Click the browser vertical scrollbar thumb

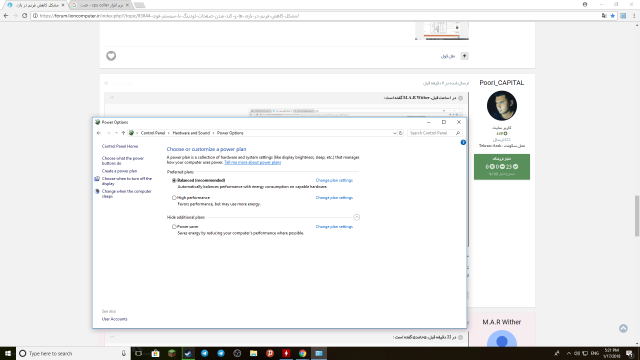click(x=637, y=216)
